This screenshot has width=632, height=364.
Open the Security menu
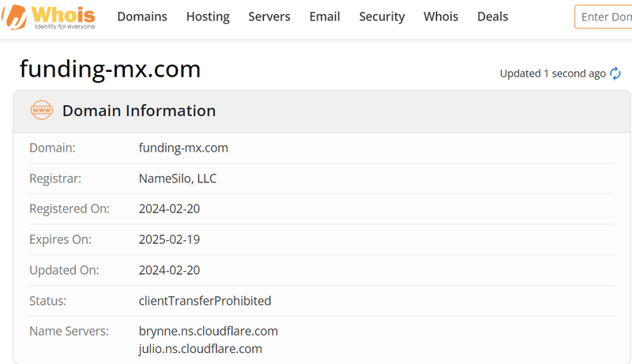[x=382, y=17]
